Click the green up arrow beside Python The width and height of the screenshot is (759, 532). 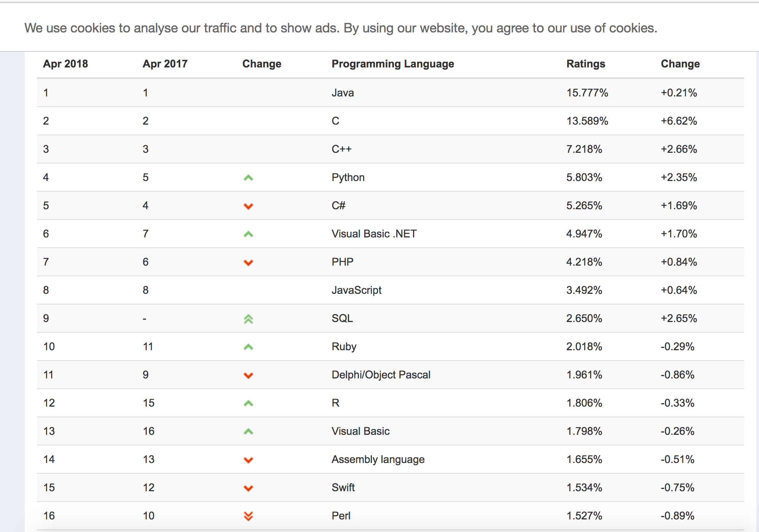248,178
